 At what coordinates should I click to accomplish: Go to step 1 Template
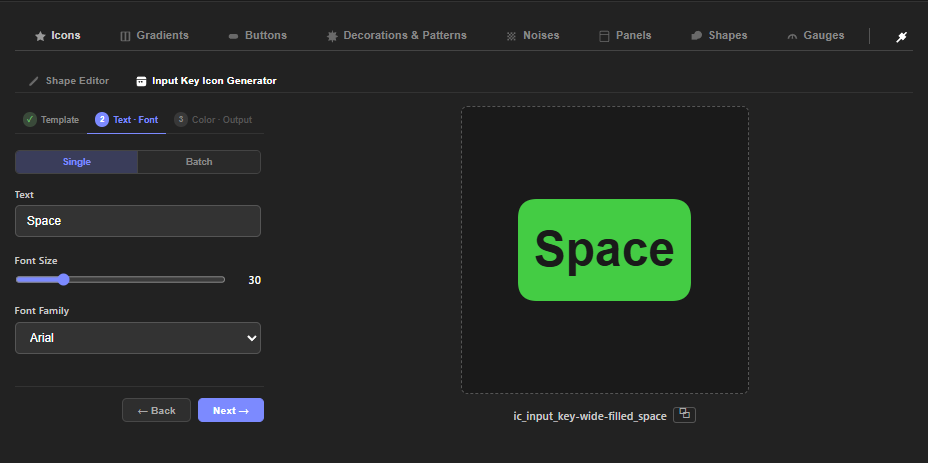pos(51,120)
